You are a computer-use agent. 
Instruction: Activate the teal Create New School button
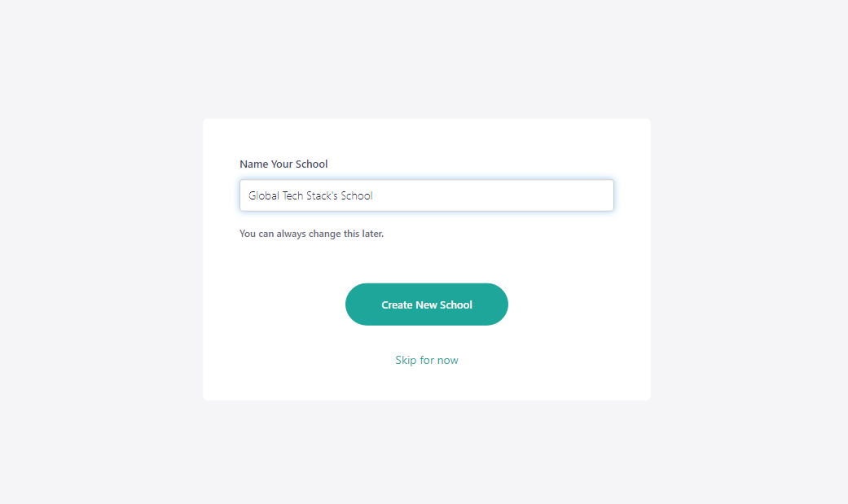pyautogui.click(x=427, y=304)
